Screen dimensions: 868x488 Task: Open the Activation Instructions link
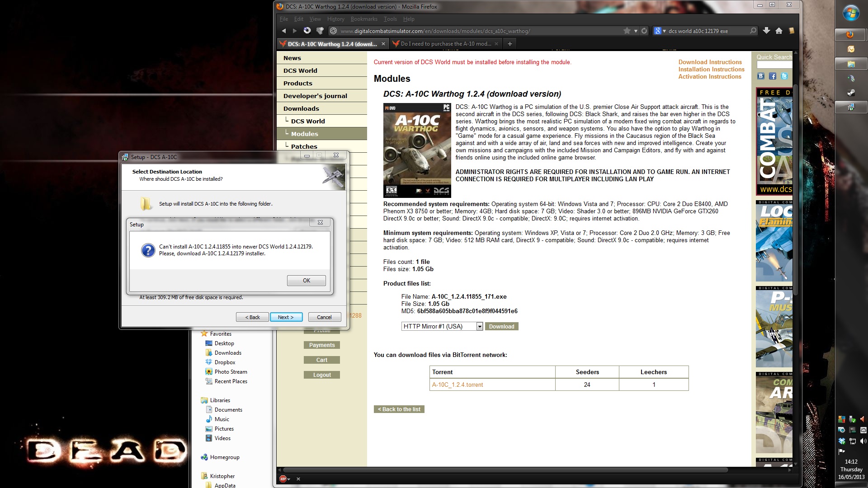(x=710, y=76)
